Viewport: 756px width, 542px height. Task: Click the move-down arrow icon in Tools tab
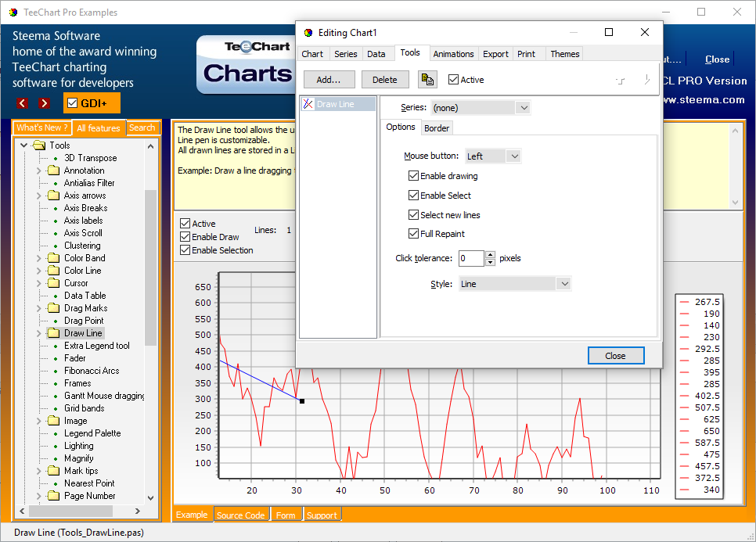(x=646, y=80)
